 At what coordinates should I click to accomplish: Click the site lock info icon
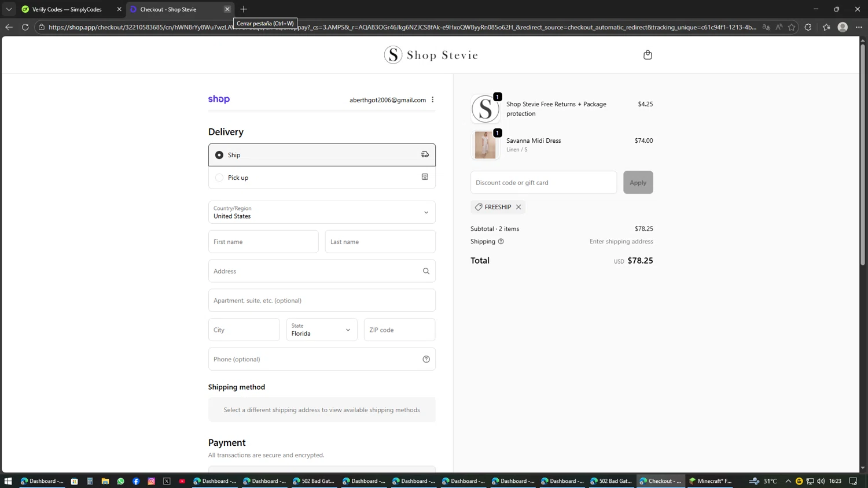(42, 27)
